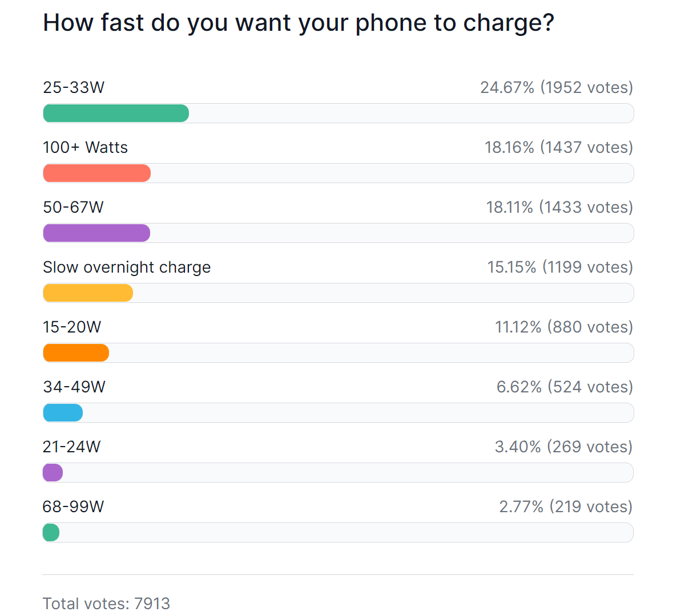This screenshot has height=616, width=685.
Task: Select the 11.12% (880 votes) result text
Action: coord(564,327)
